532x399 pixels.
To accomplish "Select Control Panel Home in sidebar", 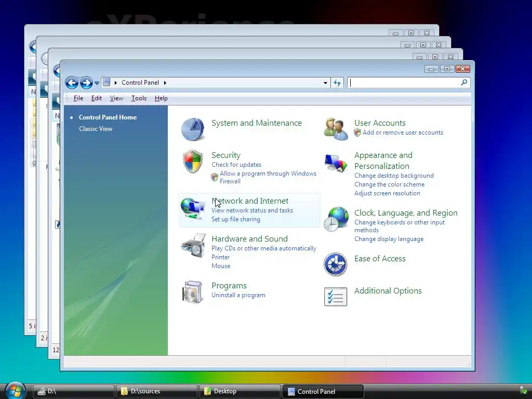I will click(108, 117).
